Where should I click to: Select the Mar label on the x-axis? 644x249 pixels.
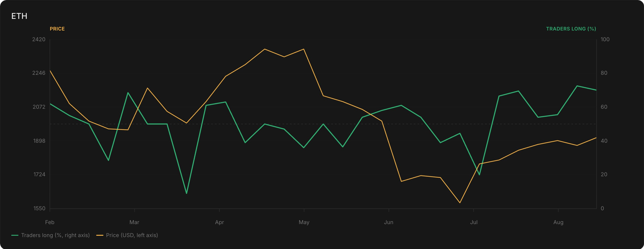coord(134,222)
